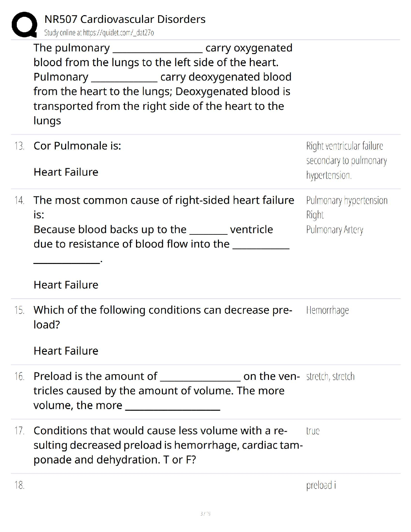The image size is (411, 532).
Task: Click the 'stretch, stretch' answer text
Action: point(330,376)
